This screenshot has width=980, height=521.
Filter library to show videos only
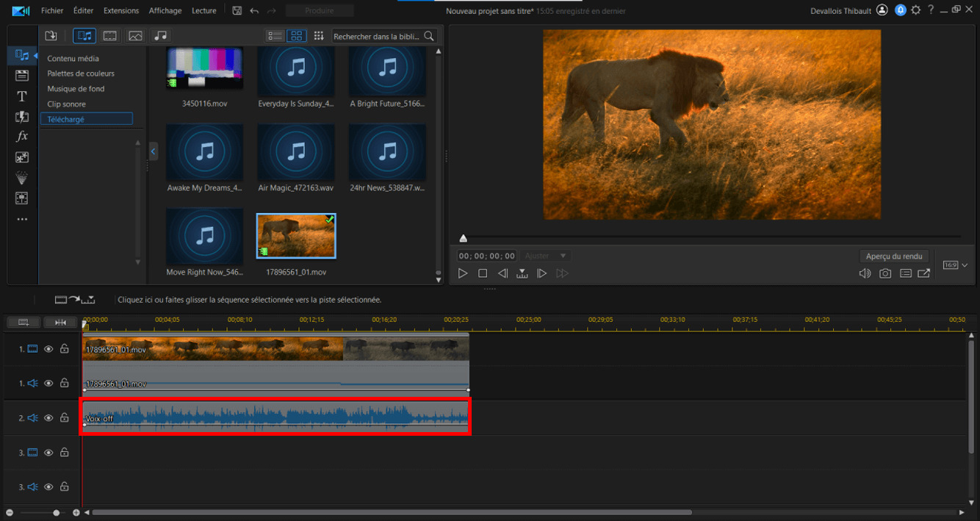109,35
